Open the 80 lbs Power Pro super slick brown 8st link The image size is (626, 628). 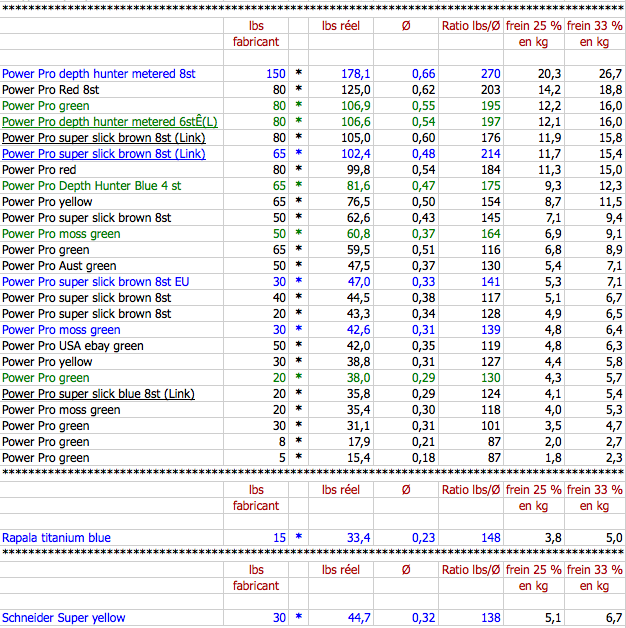104,138
